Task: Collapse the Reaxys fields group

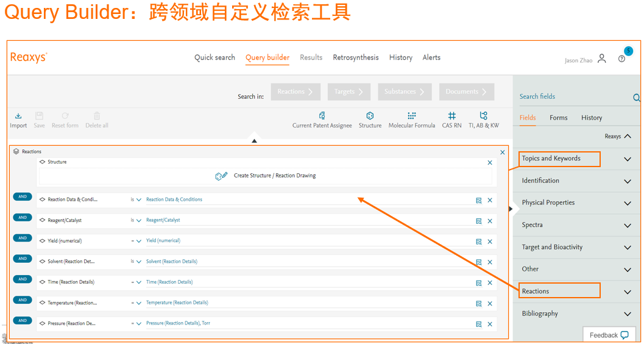Action: coord(627,136)
